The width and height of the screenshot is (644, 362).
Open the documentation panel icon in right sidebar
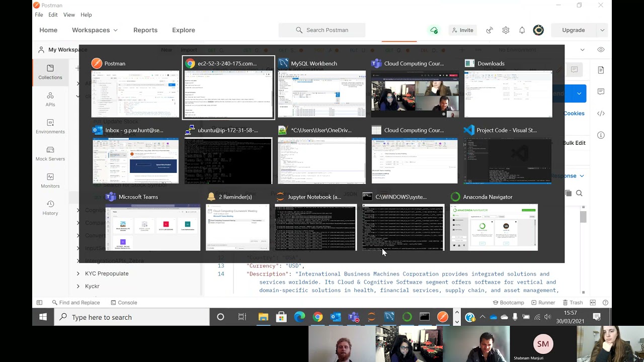point(601,69)
